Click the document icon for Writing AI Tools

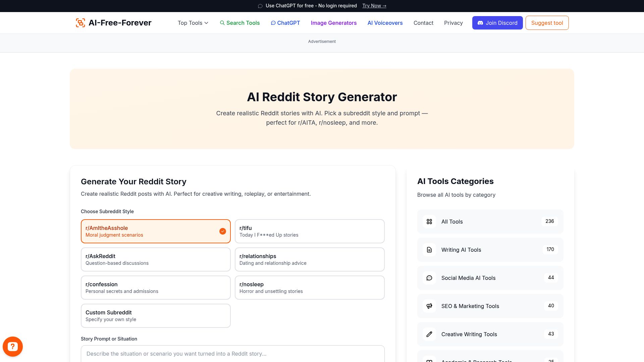(429, 250)
